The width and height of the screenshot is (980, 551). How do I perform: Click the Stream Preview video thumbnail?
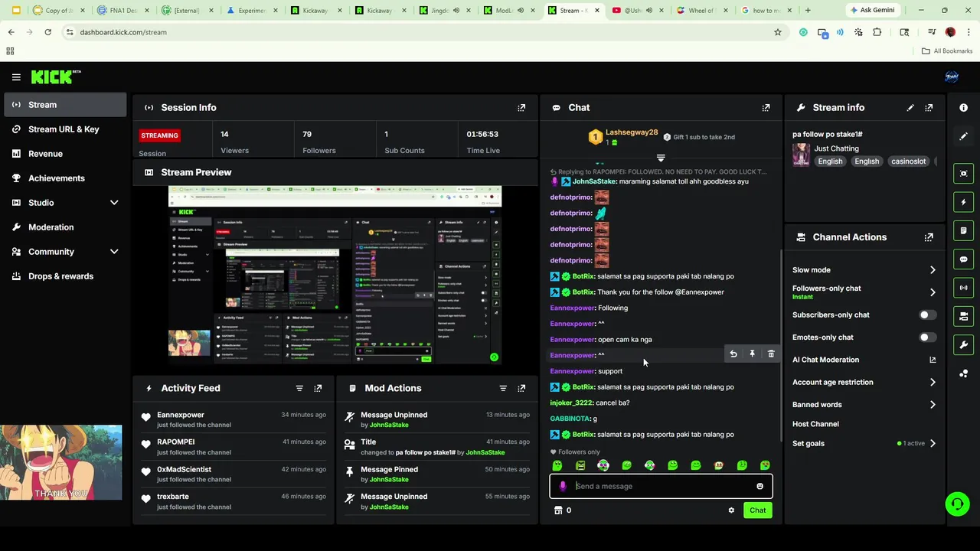point(335,275)
